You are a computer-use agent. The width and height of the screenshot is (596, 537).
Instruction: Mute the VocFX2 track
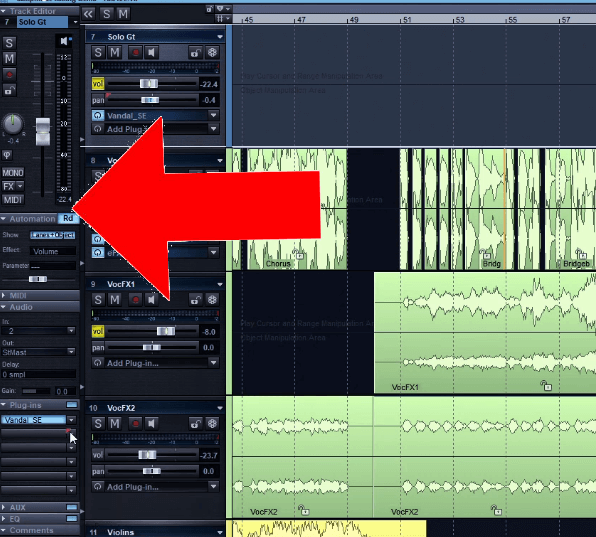[x=115, y=423]
